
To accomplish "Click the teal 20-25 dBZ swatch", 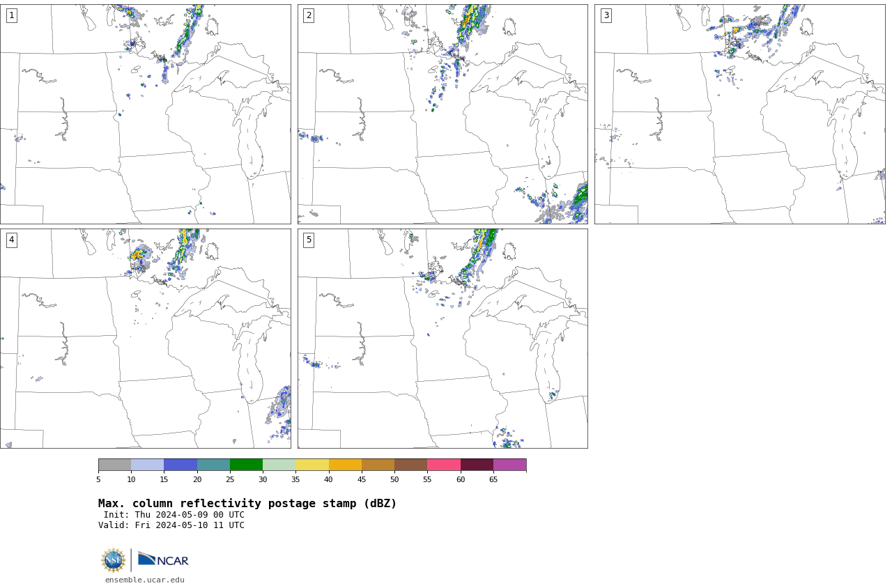I will [x=213, y=465].
